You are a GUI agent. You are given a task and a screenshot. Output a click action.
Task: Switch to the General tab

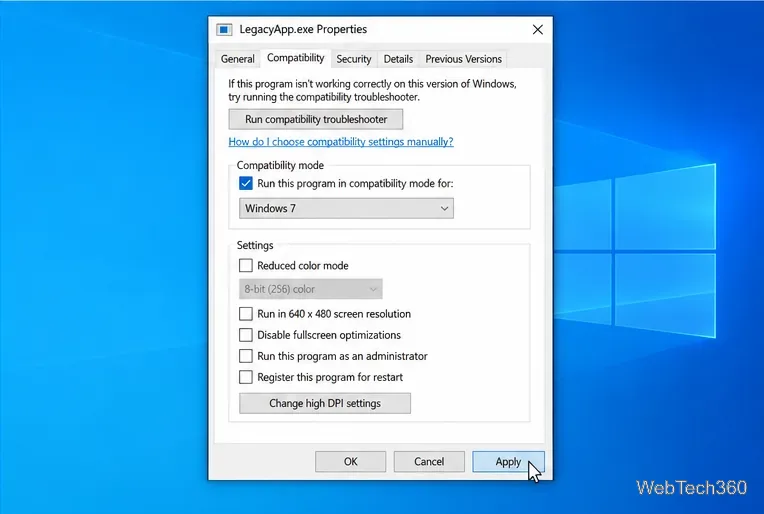(x=237, y=59)
